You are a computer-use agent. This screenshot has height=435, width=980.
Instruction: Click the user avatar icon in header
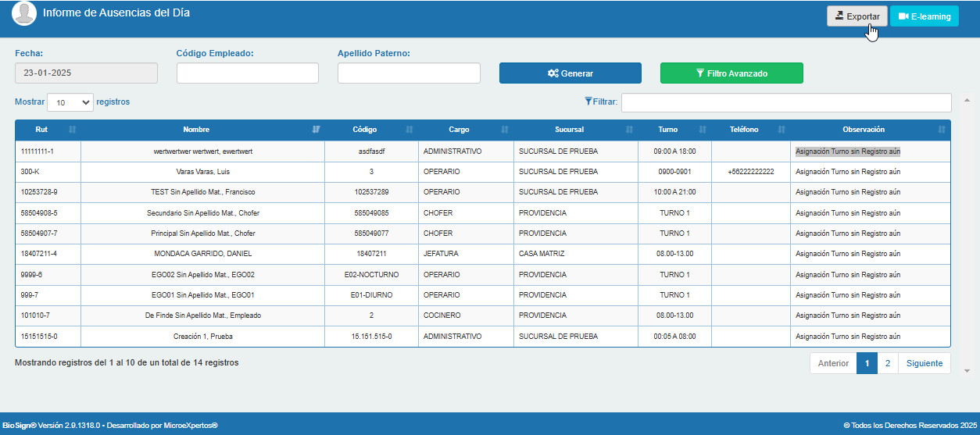[24, 14]
